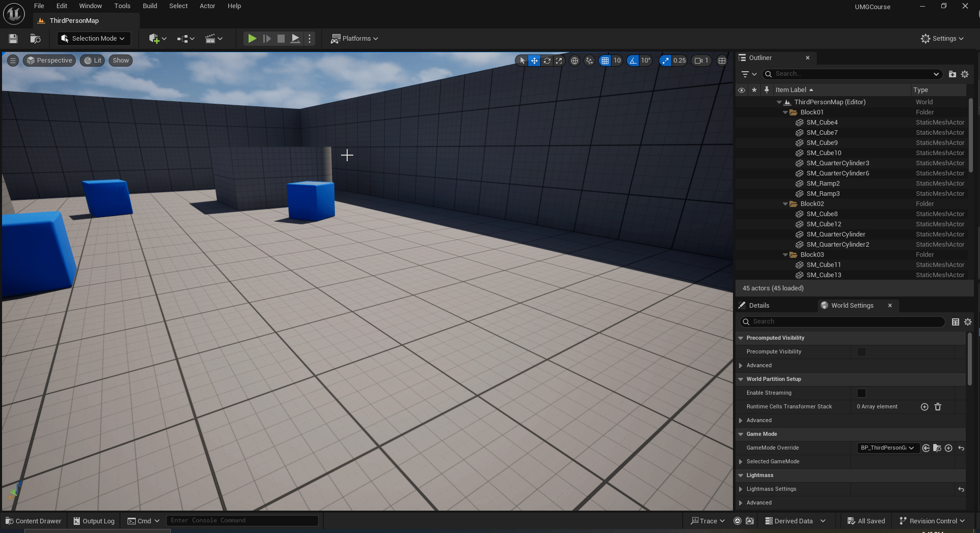Remove all Runtime Cells Transformer elements
980x533 pixels.
[x=938, y=407]
